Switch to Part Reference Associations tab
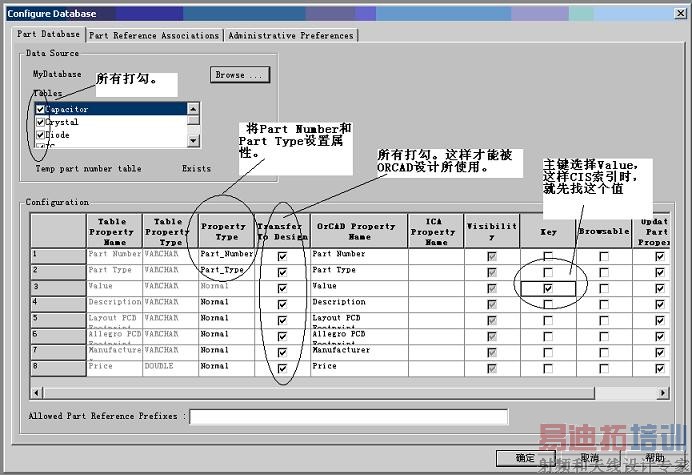The height and width of the screenshot is (475, 692). [154, 35]
